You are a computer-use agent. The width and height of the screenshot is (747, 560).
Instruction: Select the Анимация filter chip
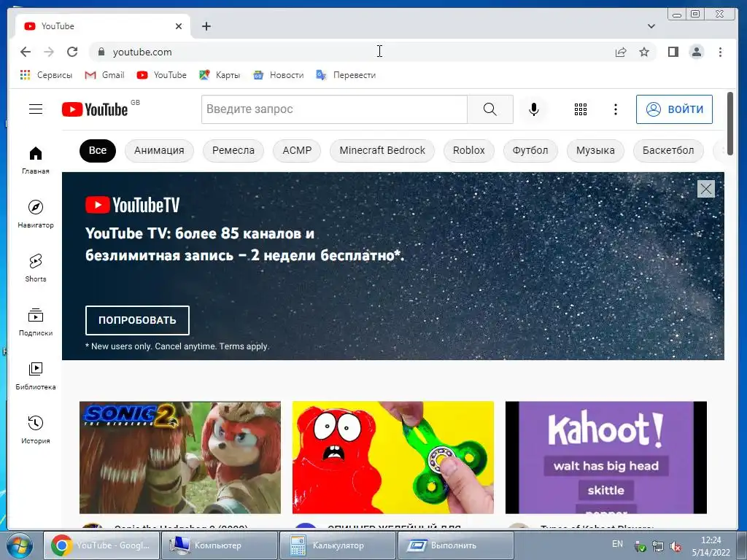[x=159, y=150]
